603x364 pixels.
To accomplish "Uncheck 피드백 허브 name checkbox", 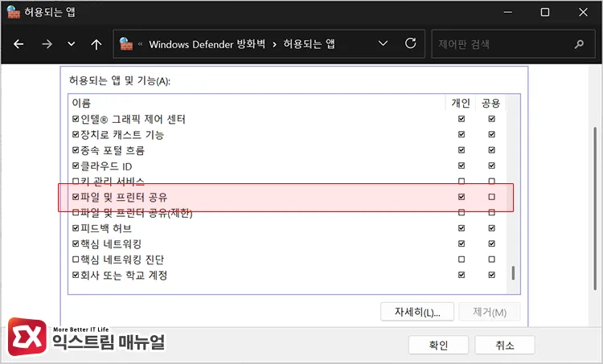I will click(x=76, y=228).
